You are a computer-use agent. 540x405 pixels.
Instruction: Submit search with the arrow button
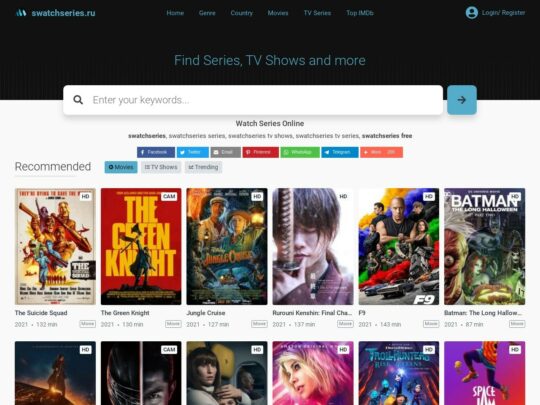point(462,100)
